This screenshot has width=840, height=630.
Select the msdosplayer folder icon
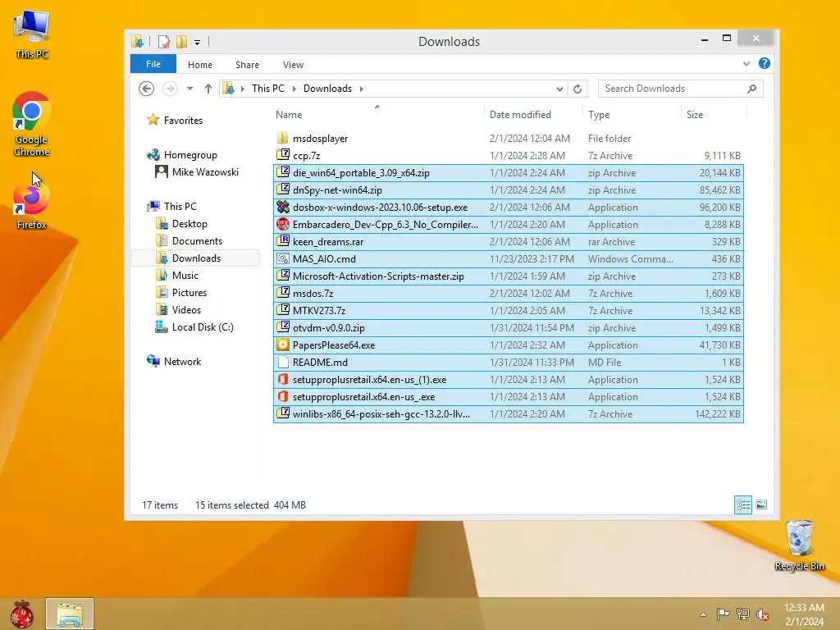pyautogui.click(x=283, y=138)
